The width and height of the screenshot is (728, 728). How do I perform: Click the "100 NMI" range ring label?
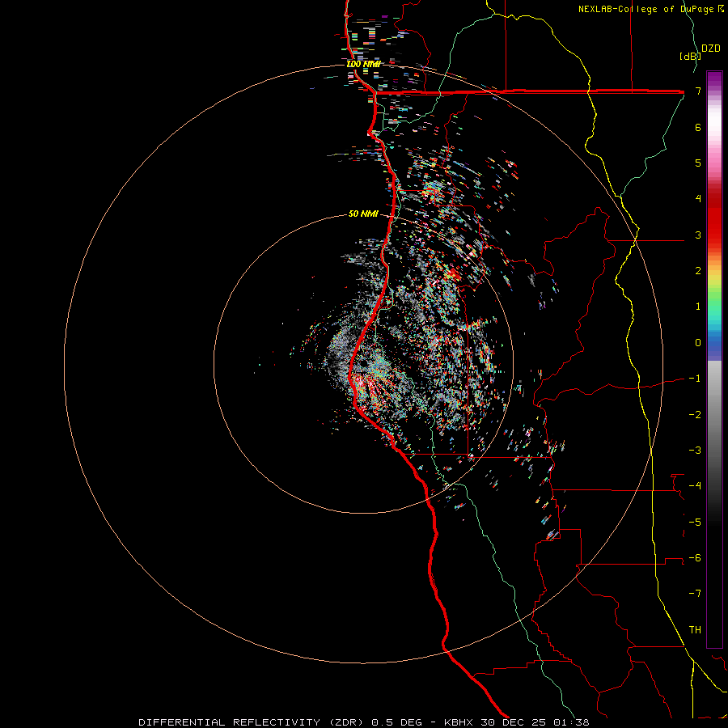pyautogui.click(x=363, y=64)
